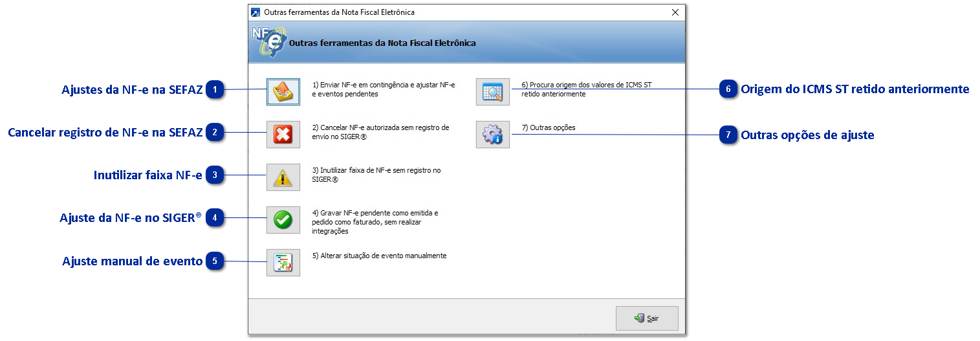
Task: Click text '6) Procura origem dos valores de ICMS ST'
Action: pos(587,85)
